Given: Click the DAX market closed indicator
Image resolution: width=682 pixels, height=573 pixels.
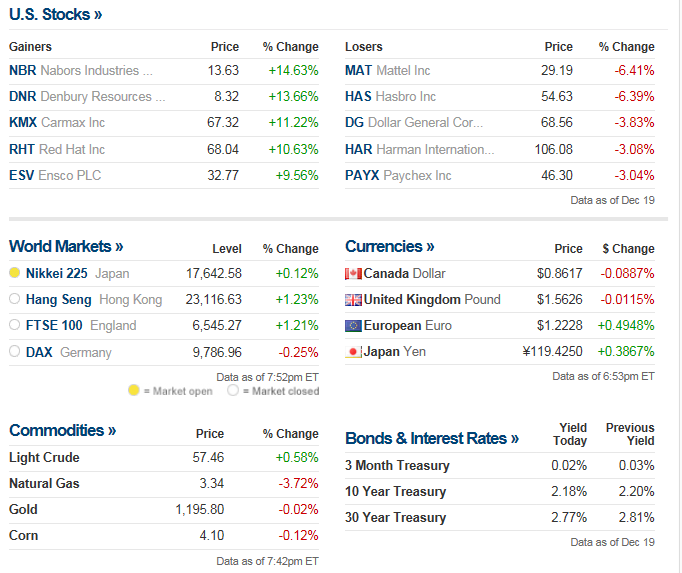Looking at the screenshot, I should tap(14, 351).
